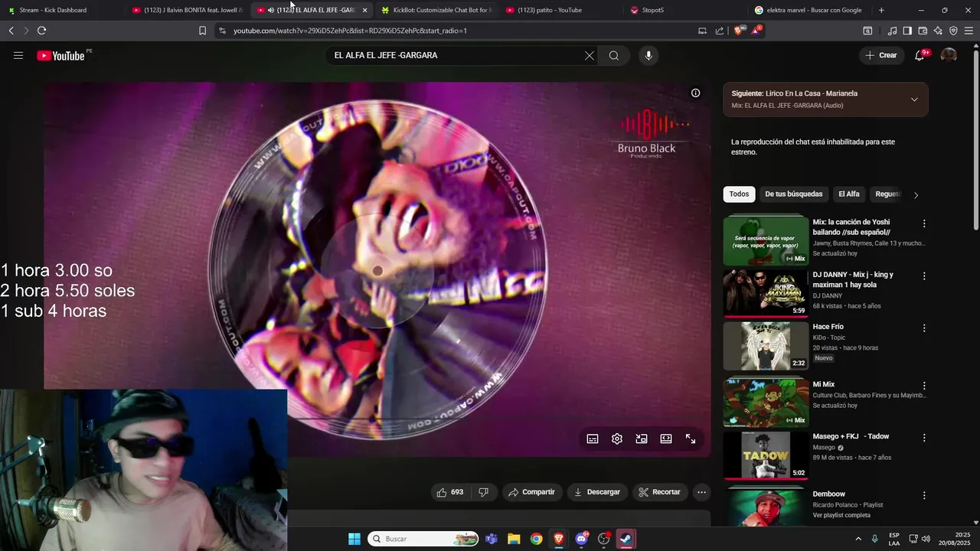Go to the YouTube home logo
980x551 pixels.
pyautogui.click(x=60, y=55)
